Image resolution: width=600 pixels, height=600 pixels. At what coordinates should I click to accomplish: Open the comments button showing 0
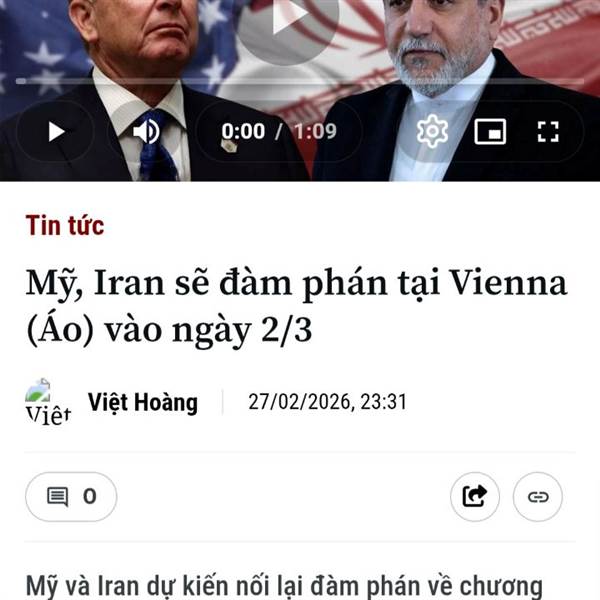pos(71,497)
